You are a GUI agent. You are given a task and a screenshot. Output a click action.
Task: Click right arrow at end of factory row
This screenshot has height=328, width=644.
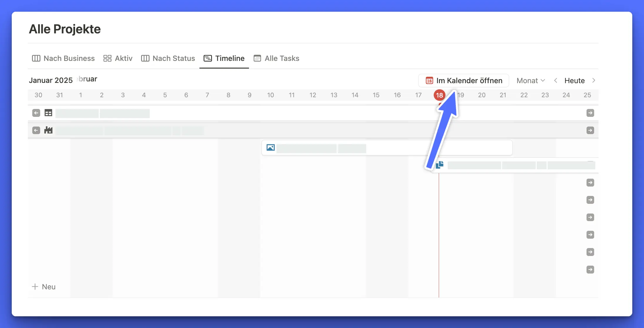tap(590, 130)
